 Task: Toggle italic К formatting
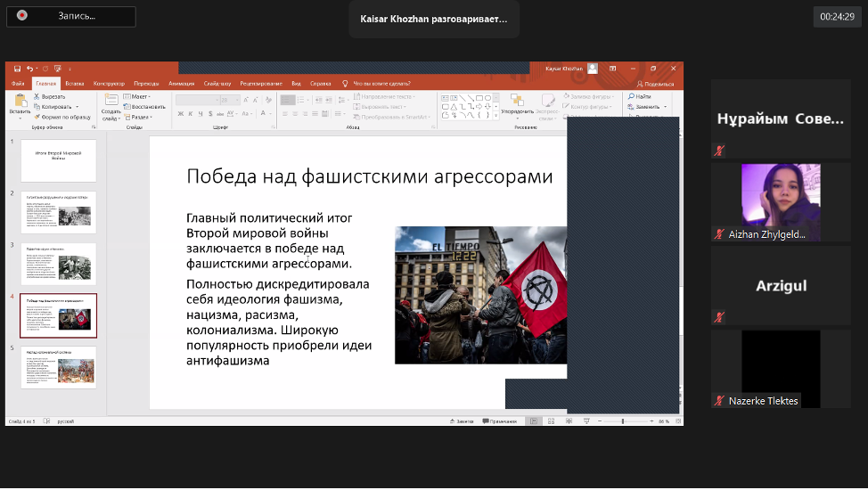click(x=191, y=113)
